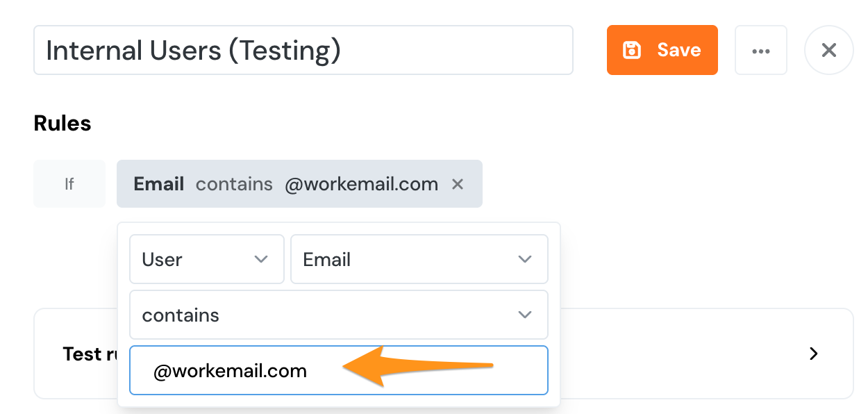Open the Email field dropdown
This screenshot has width=868, height=414.
[x=419, y=259]
